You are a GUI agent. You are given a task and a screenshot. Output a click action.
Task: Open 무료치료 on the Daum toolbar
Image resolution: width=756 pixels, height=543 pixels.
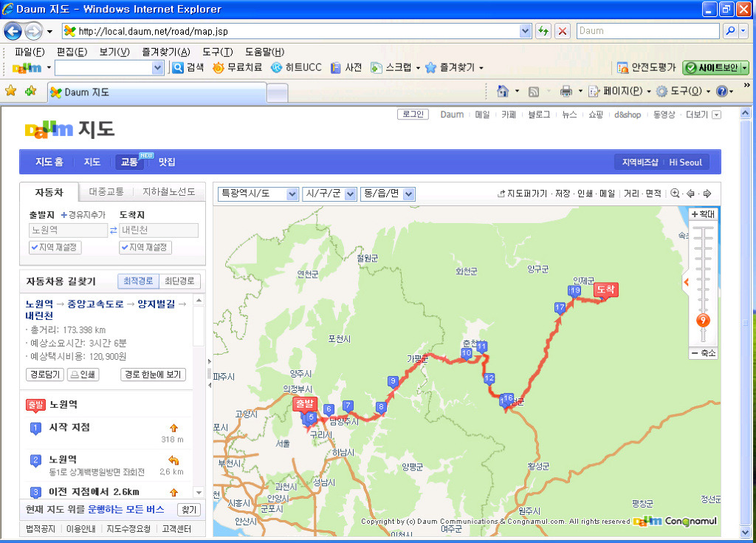238,67
